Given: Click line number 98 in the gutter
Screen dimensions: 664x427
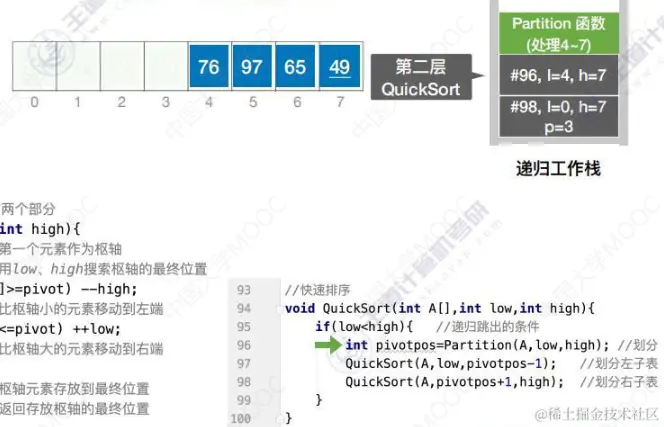Looking at the screenshot, I should point(244,382).
